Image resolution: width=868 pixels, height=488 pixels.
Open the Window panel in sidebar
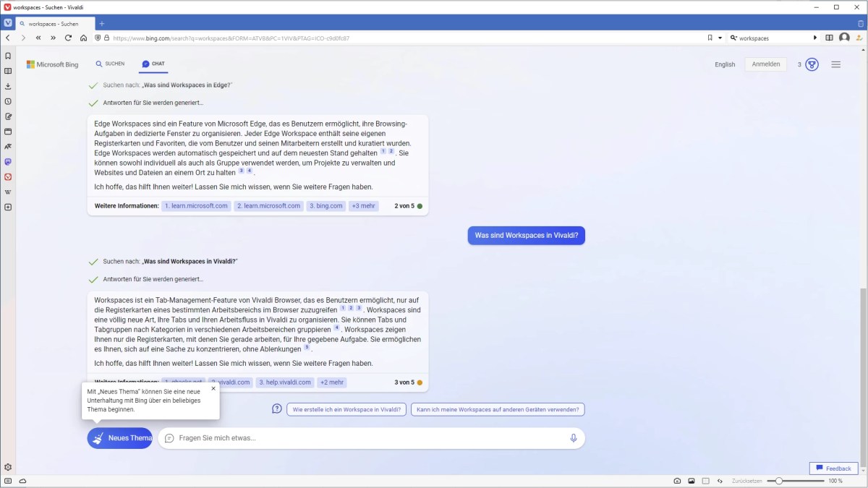(x=8, y=132)
